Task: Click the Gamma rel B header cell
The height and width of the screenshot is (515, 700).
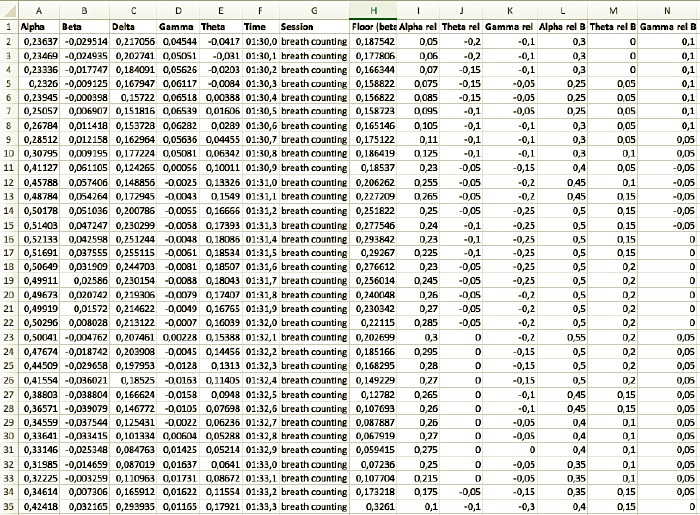Action: point(667,27)
